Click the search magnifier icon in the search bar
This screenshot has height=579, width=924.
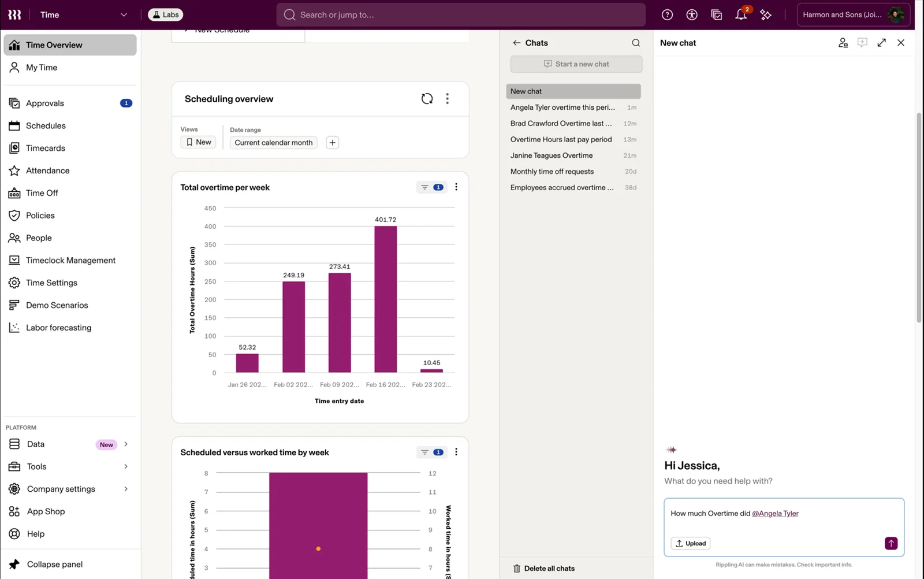tap(289, 15)
